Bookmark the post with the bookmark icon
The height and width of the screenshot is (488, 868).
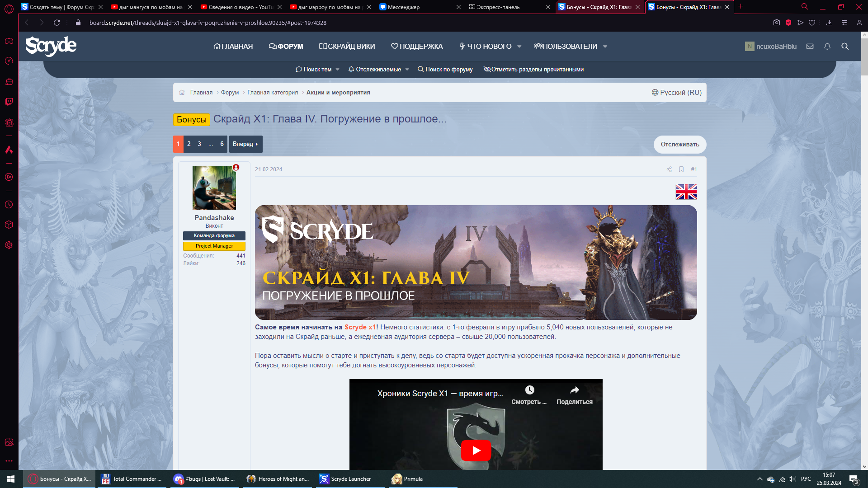point(681,169)
